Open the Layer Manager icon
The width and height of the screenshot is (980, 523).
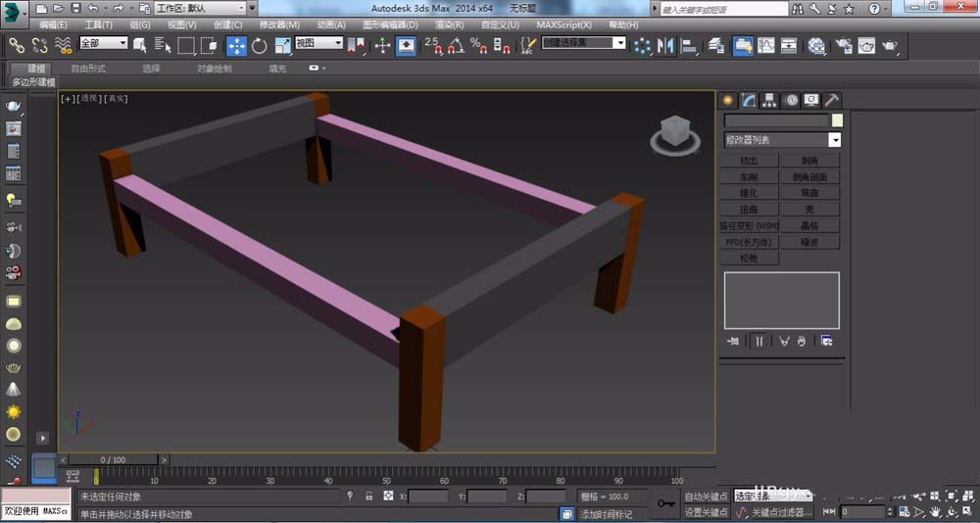pyautogui.click(x=717, y=46)
